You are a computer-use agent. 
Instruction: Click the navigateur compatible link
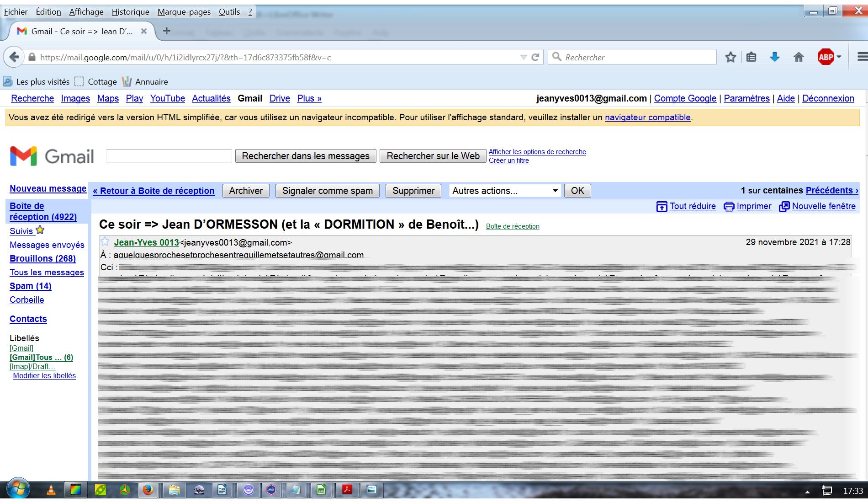tap(647, 118)
